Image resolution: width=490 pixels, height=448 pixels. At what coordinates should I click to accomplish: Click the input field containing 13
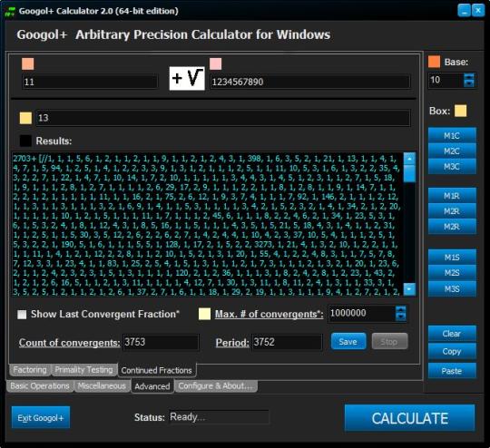pos(223,118)
